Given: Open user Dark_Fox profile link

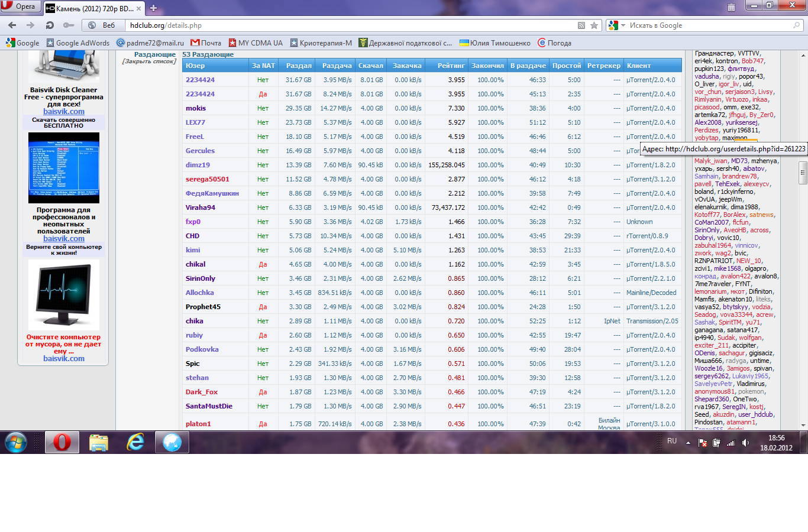Looking at the screenshot, I should (202, 392).
